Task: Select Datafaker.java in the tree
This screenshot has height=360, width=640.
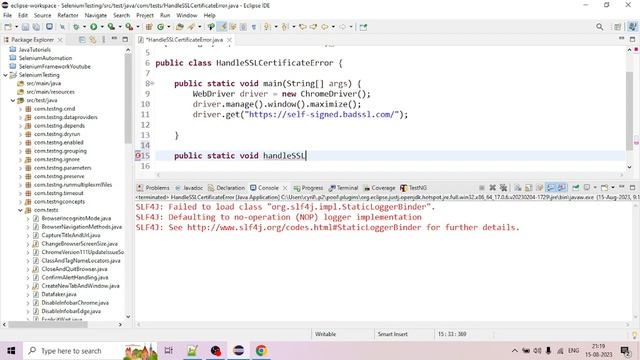Action: 59,294
